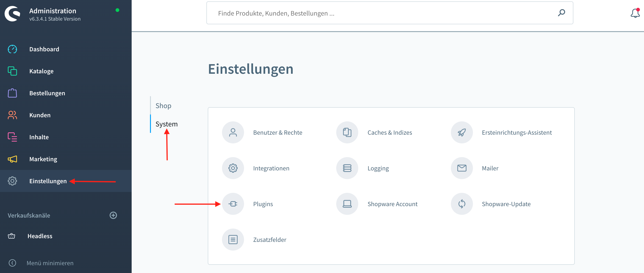Image resolution: width=644 pixels, height=273 pixels.
Task: Click the Menü minimieren chevron icon
Action: pyautogui.click(x=12, y=263)
